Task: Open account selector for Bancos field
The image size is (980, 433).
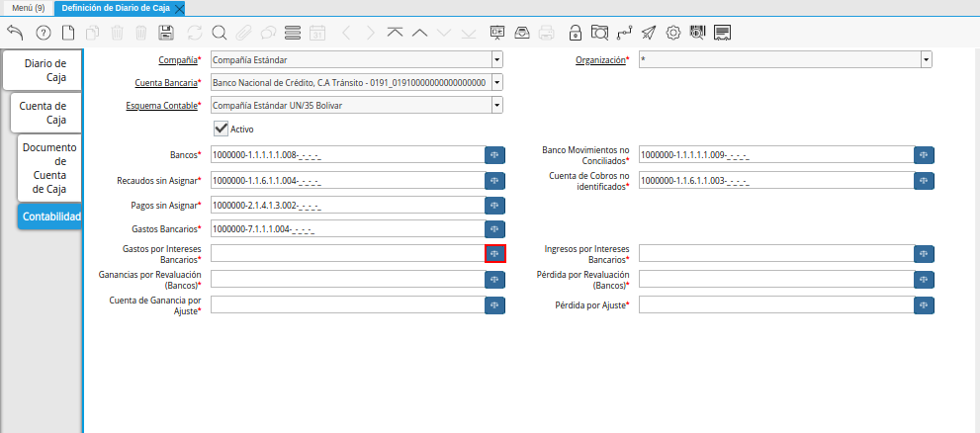Action: [x=495, y=155]
